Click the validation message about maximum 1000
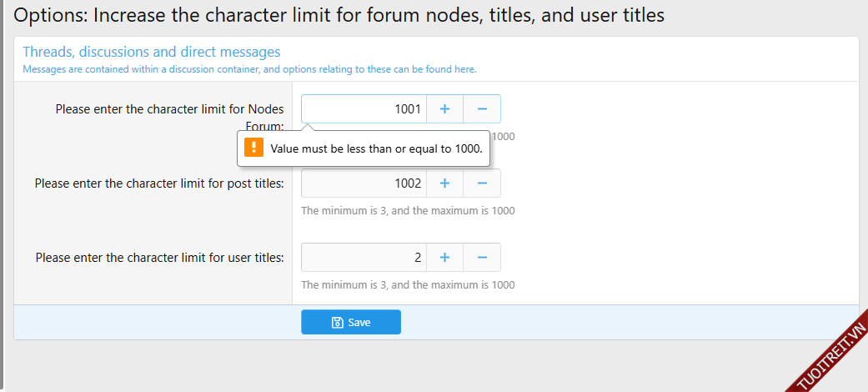 pos(376,149)
